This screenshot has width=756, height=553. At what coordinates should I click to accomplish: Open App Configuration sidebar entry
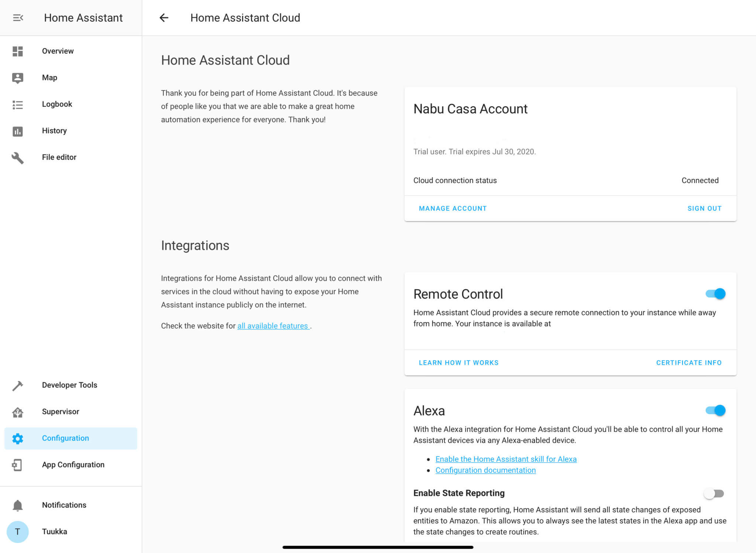tap(71, 465)
